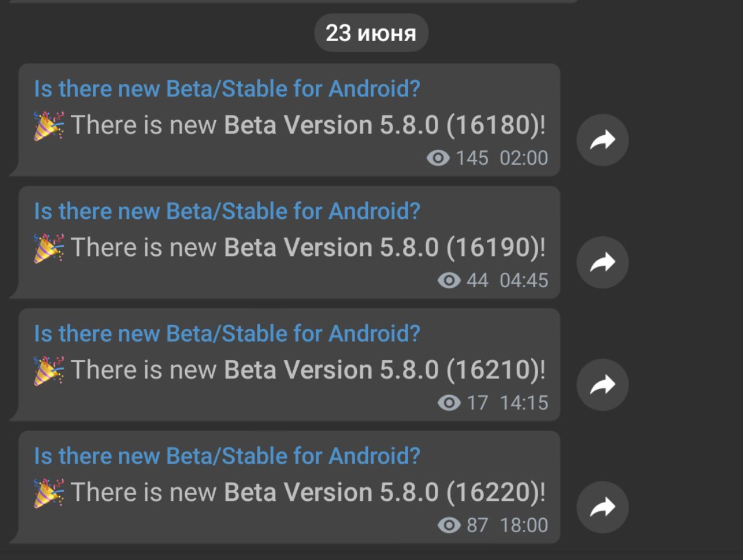The image size is (743, 560).
Task: Forward the Beta 16210 message
Action: (x=603, y=385)
